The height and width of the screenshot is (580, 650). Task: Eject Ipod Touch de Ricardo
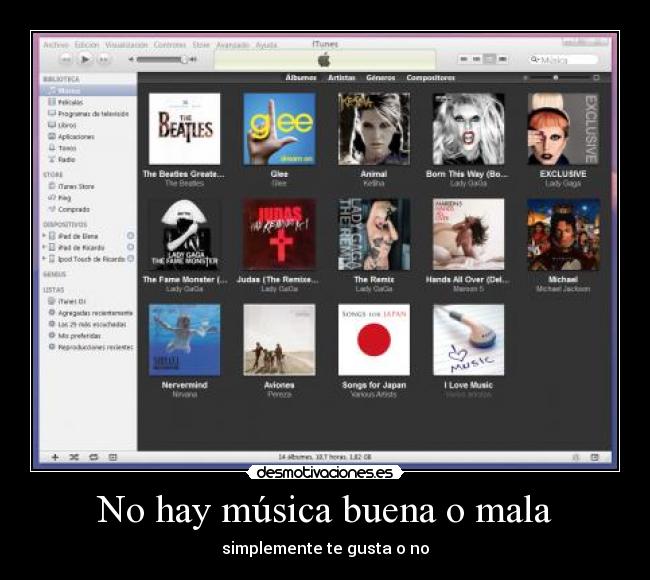pyautogui.click(x=130, y=259)
